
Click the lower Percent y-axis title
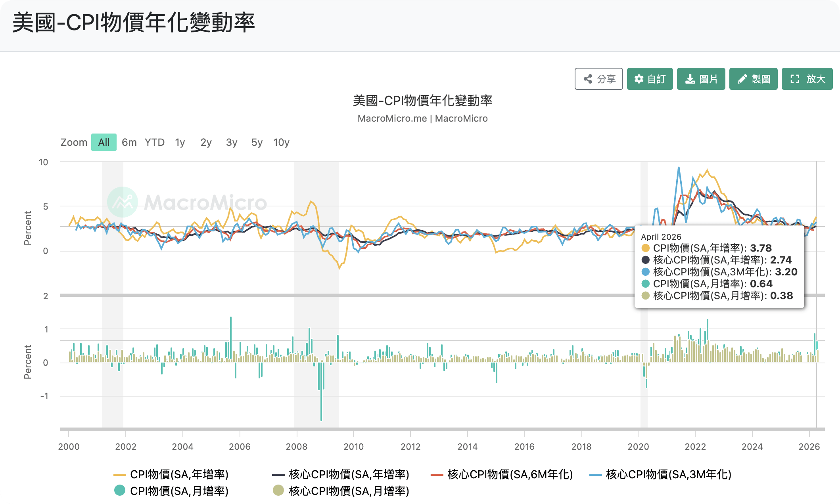click(x=27, y=362)
